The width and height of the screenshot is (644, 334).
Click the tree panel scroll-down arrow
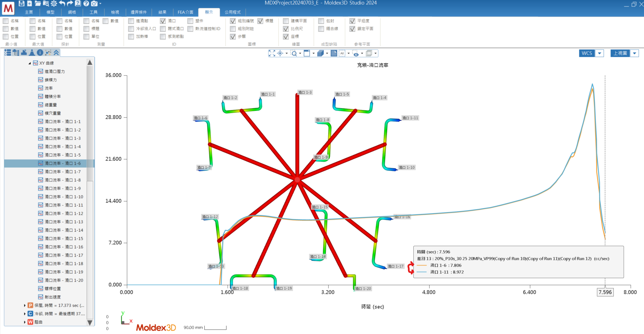point(90,323)
